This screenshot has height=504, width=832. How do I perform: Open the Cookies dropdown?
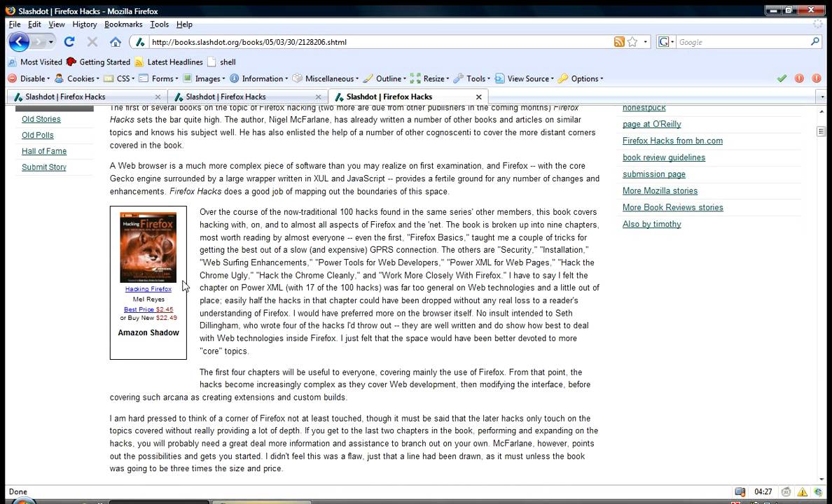point(77,78)
